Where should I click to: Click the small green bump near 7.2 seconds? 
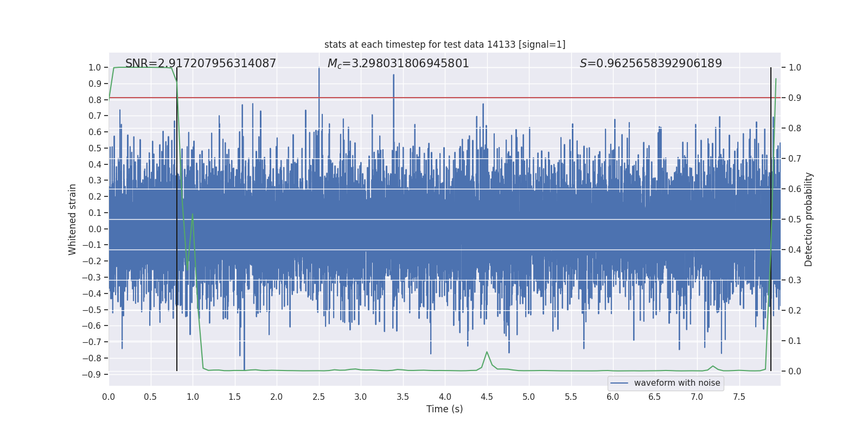(x=713, y=366)
